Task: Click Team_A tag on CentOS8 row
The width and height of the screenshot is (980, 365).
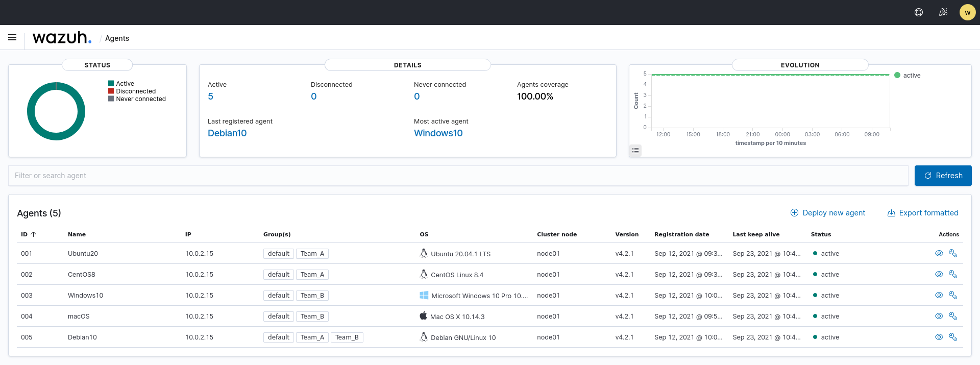Action: 312,274
